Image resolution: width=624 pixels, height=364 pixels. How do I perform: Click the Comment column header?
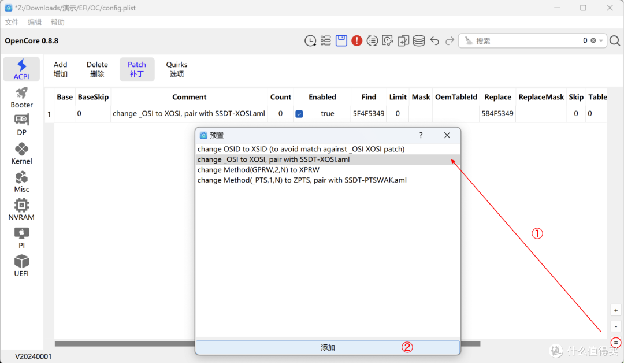click(189, 97)
